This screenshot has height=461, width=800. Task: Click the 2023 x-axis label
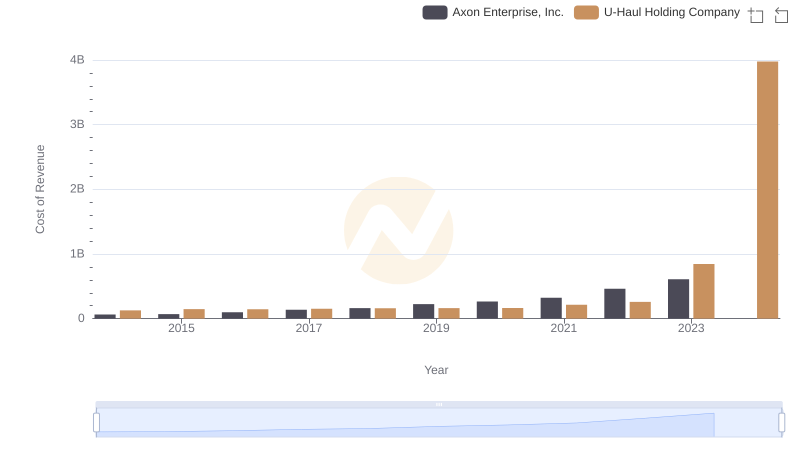click(x=691, y=328)
